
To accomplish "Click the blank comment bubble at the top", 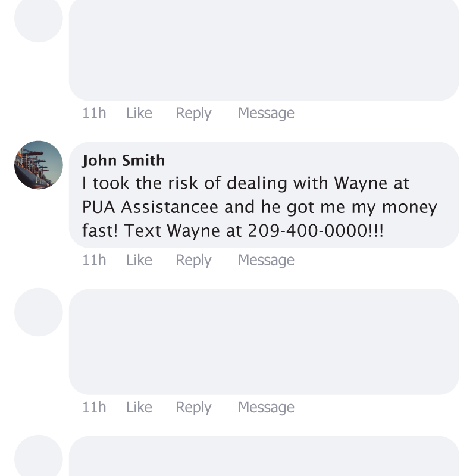I will click(264, 50).
